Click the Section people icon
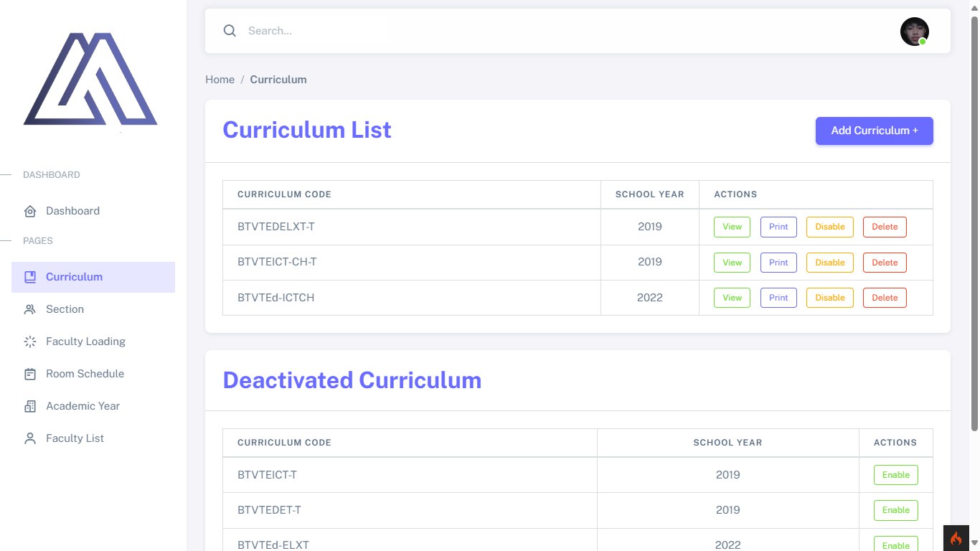The width and height of the screenshot is (980, 551). (30, 309)
